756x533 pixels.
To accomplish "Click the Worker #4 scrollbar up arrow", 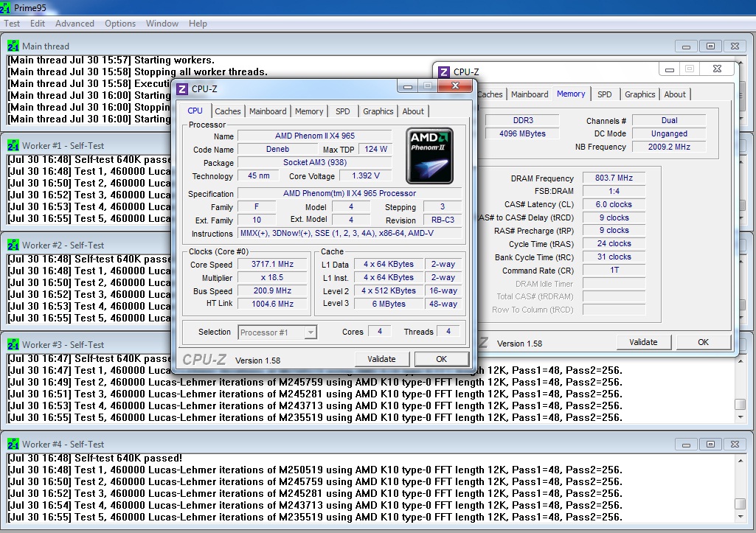I will tap(741, 461).
